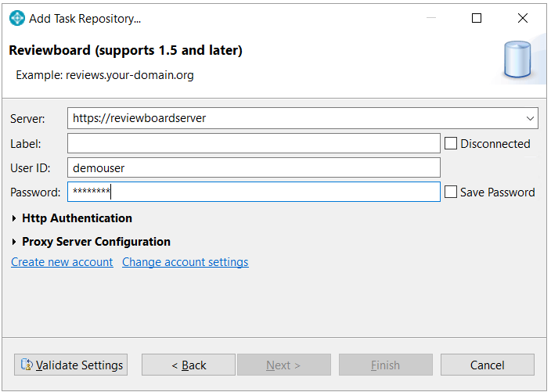Select the User ID field containing demouser
The height and width of the screenshot is (392, 551).
254,168
